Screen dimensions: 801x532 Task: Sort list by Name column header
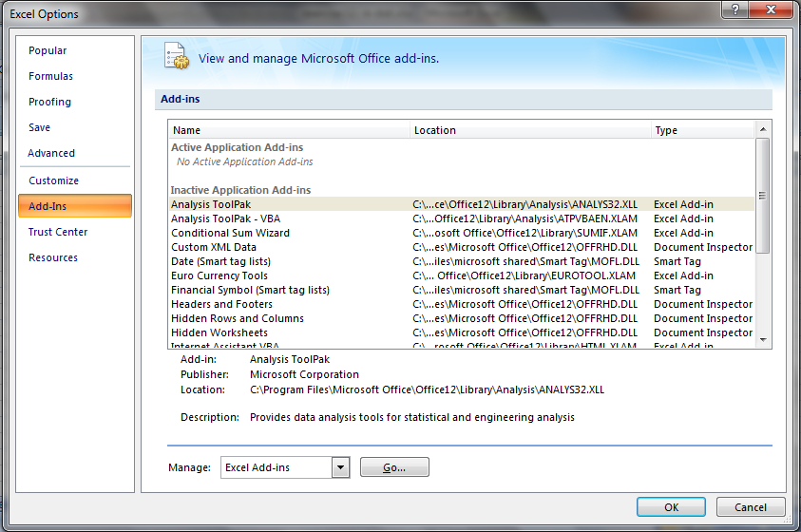289,130
